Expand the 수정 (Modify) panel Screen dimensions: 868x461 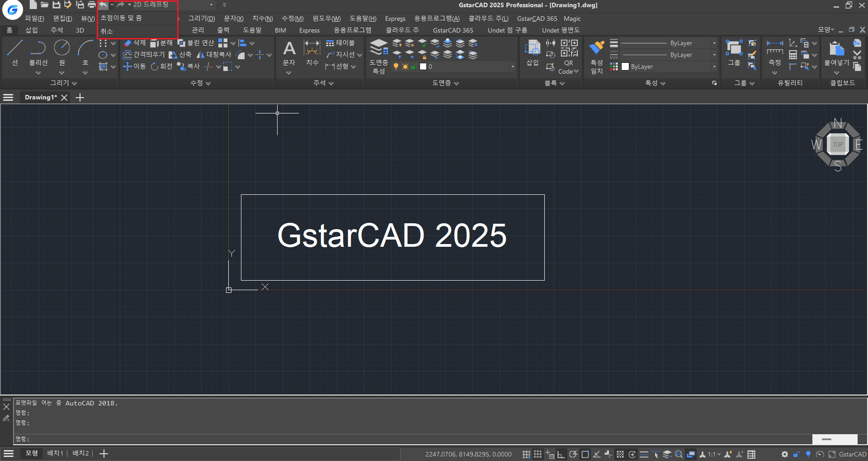[200, 83]
